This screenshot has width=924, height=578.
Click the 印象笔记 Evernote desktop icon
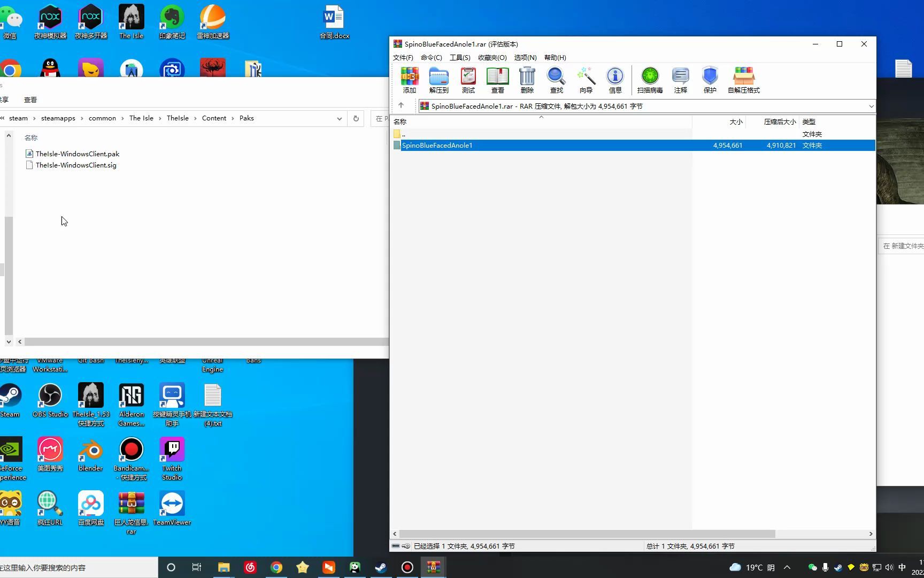click(x=172, y=21)
